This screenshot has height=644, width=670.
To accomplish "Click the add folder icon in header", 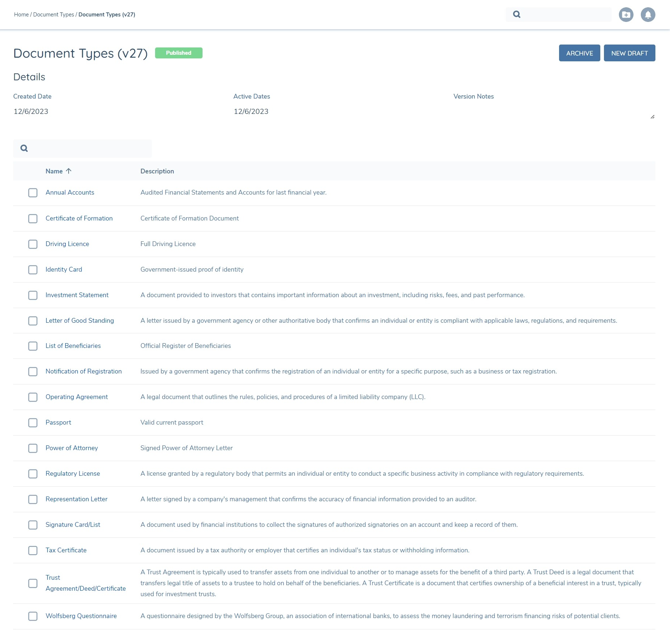I will (626, 15).
